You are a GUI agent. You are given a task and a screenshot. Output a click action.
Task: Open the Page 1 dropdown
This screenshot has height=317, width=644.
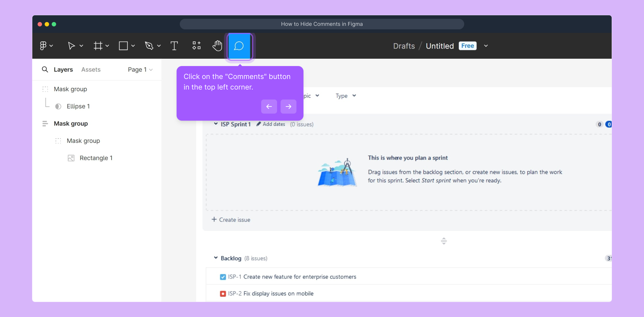coord(140,70)
